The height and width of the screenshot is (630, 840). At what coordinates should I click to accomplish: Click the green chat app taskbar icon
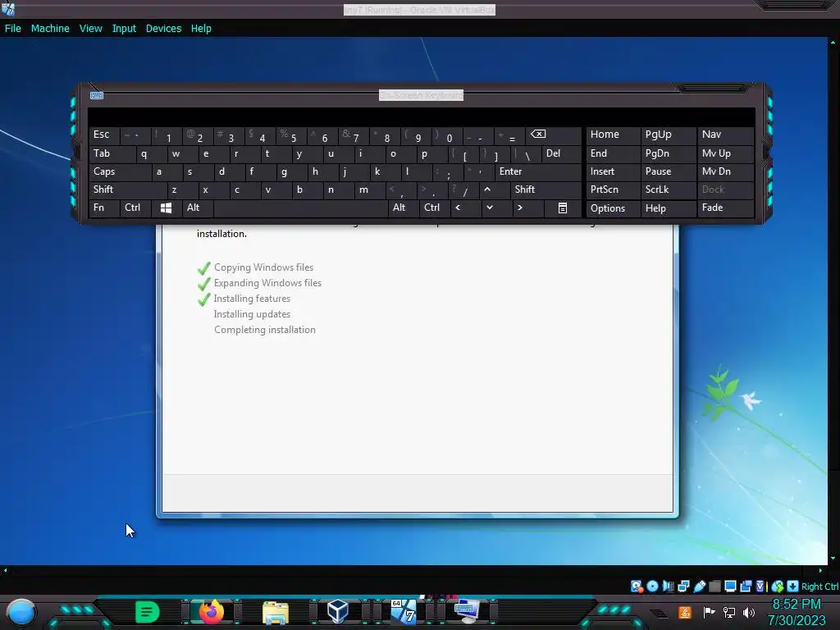click(148, 612)
